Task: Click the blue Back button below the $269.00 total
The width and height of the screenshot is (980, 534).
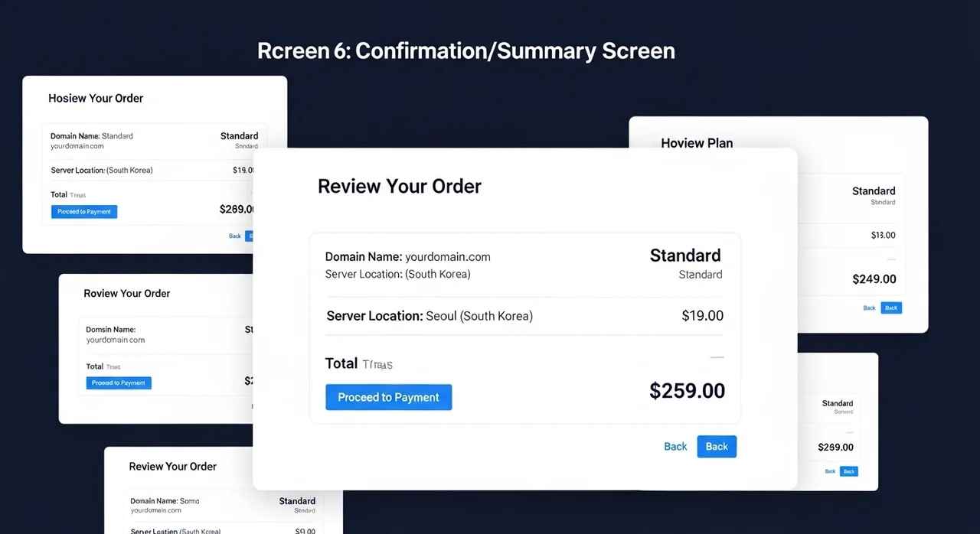Action: click(x=849, y=471)
